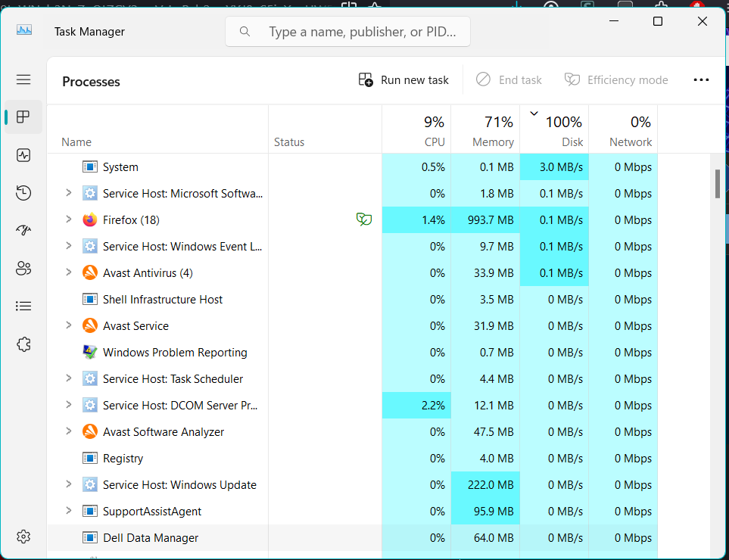The image size is (729, 560).
Task: Click Windows Update memory 222.0 MB
Action: coord(491,485)
